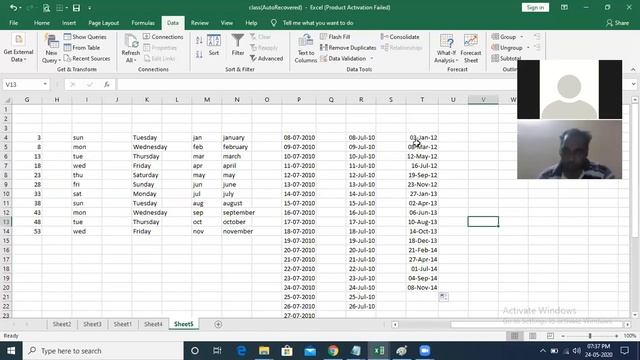640x360 pixels.
Task: Click the Select All corner
Action: (7, 100)
